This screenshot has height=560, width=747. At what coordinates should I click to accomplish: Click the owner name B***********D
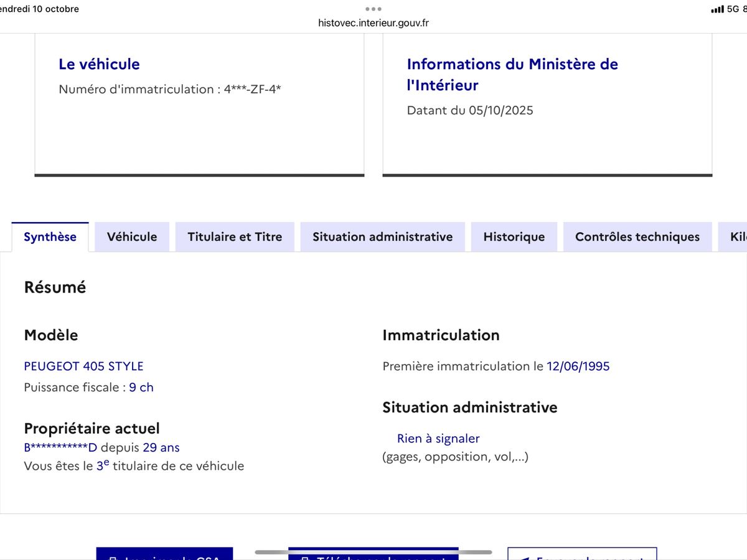[x=61, y=447]
